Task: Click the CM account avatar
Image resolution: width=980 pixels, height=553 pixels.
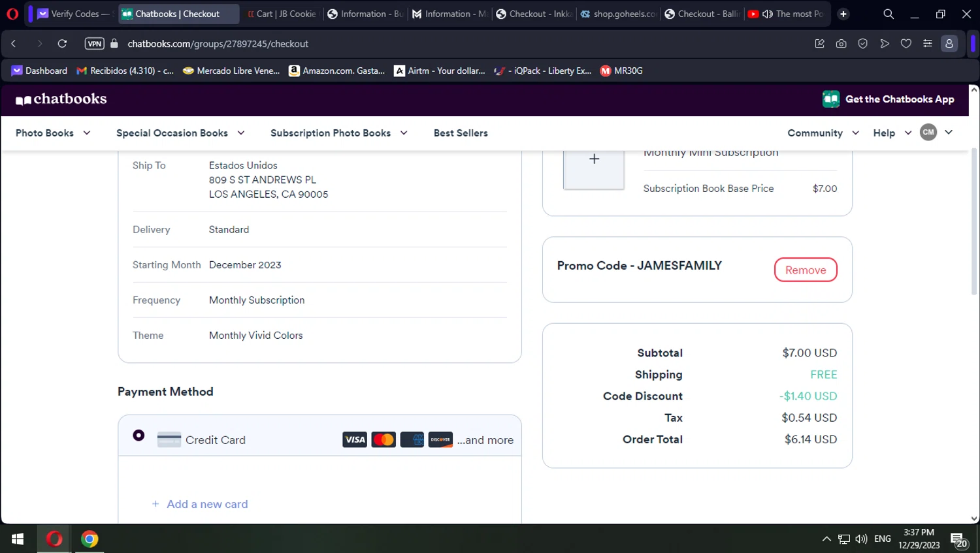Action: point(928,133)
